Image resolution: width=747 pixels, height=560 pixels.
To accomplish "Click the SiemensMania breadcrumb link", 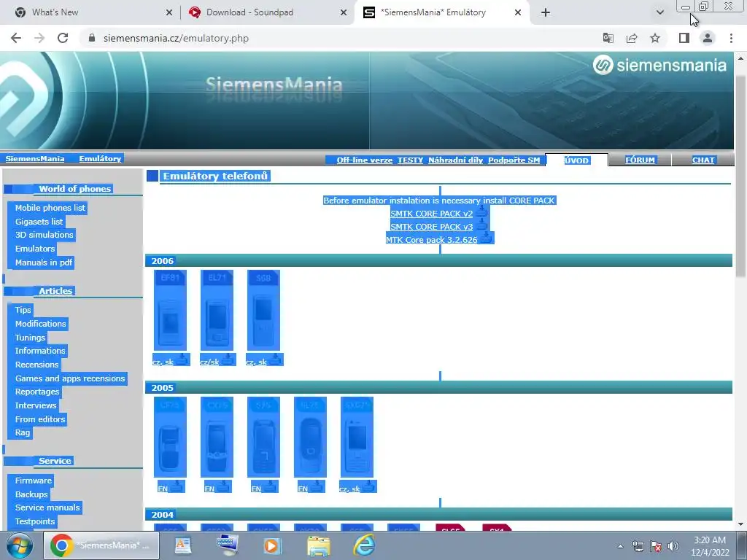I will pyautogui.click(x=35, y=158).
